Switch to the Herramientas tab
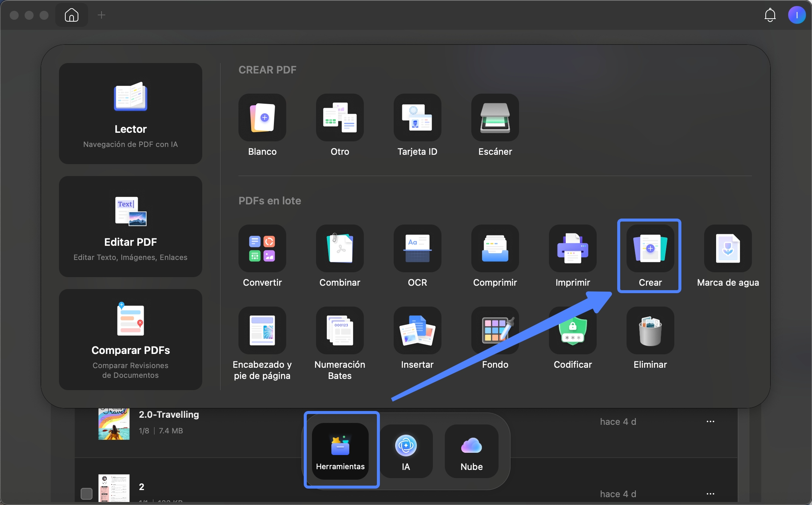 (x=340, y=451)
